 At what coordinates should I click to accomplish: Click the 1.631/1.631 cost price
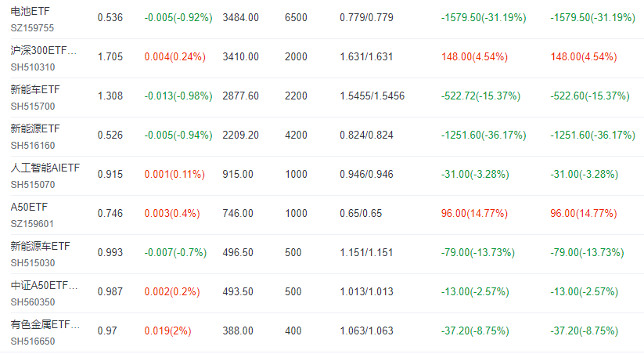tap(366, 56)
